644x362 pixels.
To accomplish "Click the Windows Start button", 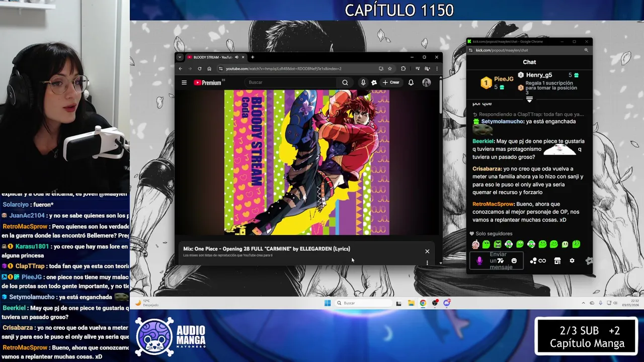I will [x=328, y=303].
